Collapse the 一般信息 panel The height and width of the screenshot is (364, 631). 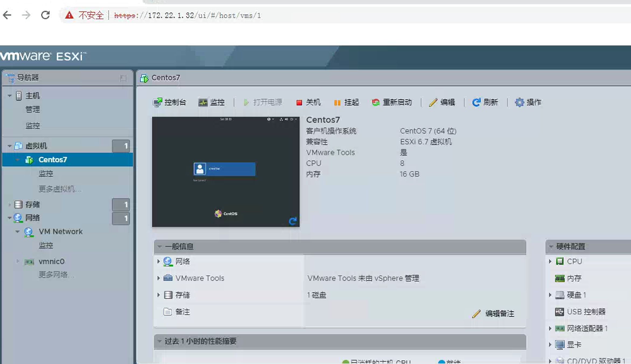pyautogui.click(x=160, y=247)
